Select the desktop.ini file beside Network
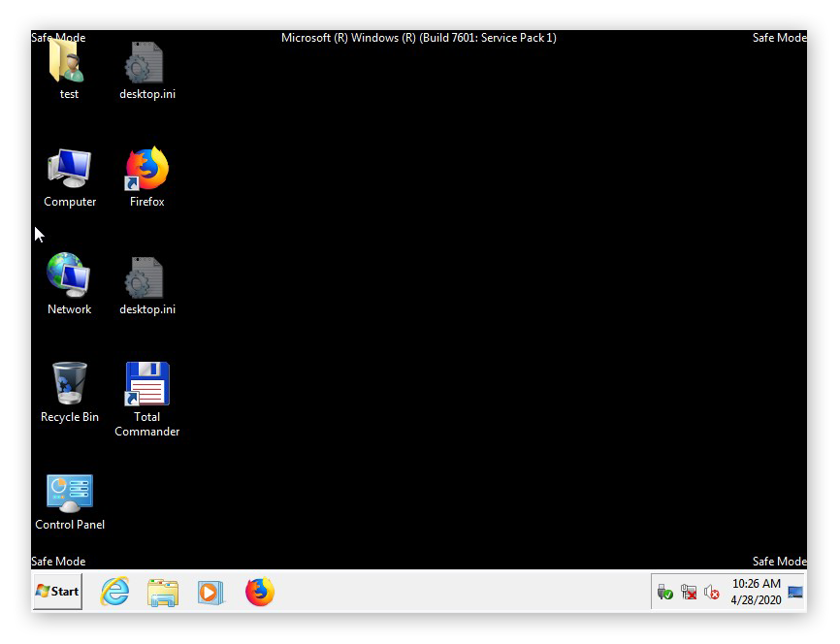840x644 pixels. coord(146,274)
